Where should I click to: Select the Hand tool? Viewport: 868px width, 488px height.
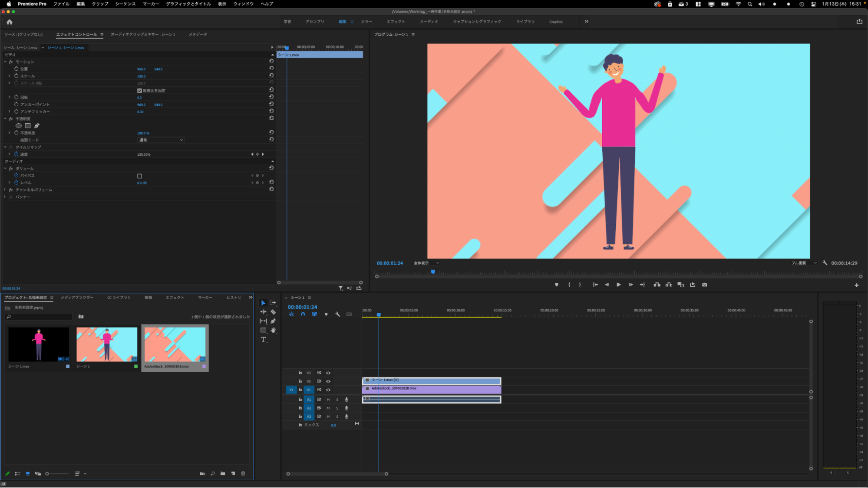point(273,330)
